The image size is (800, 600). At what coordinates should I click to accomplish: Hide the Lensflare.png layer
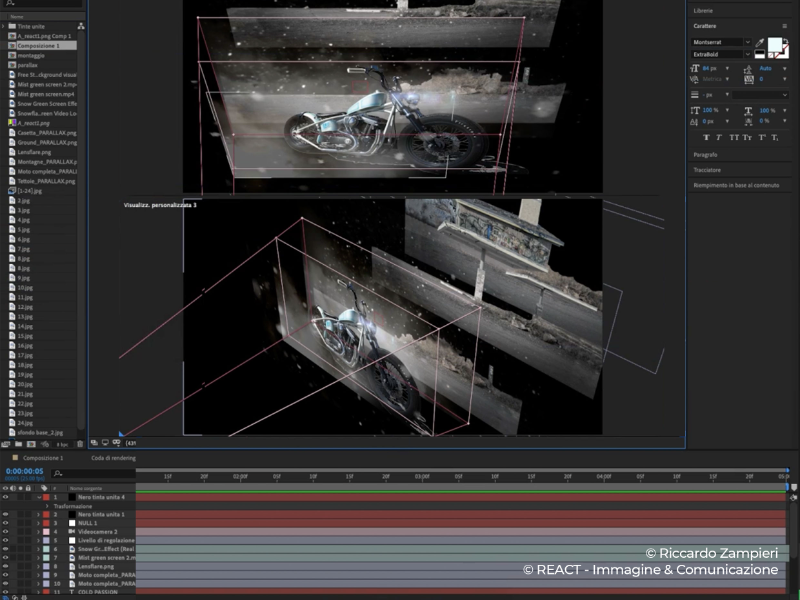tap(6, 566)
